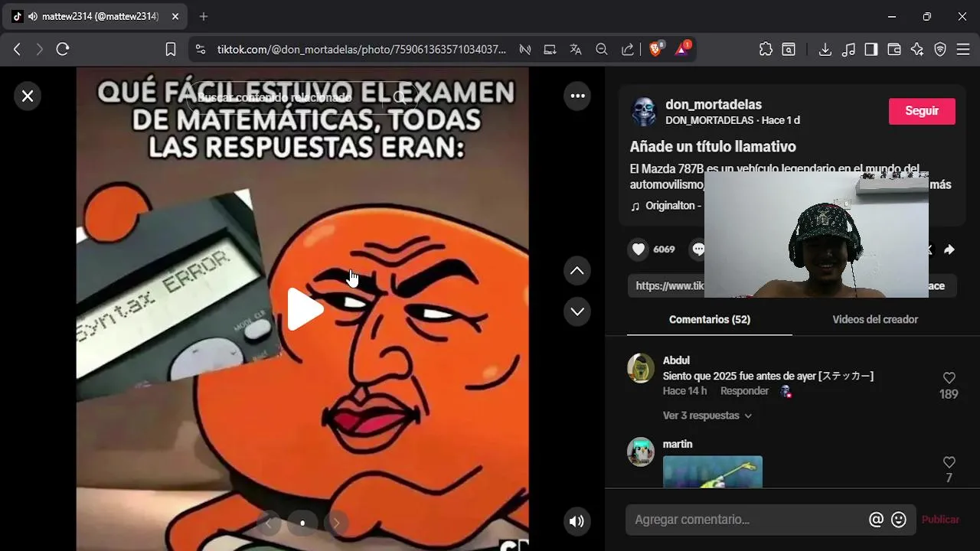Open Leo AI sparkle icon

[x=917, y=49]
